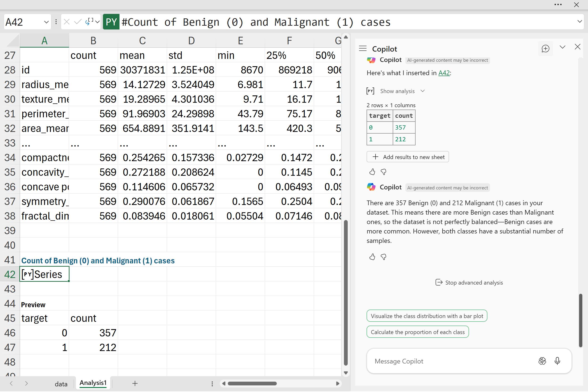Collapse the Copilot pane with chevron
588x392 pixels.
pos(562,47)
